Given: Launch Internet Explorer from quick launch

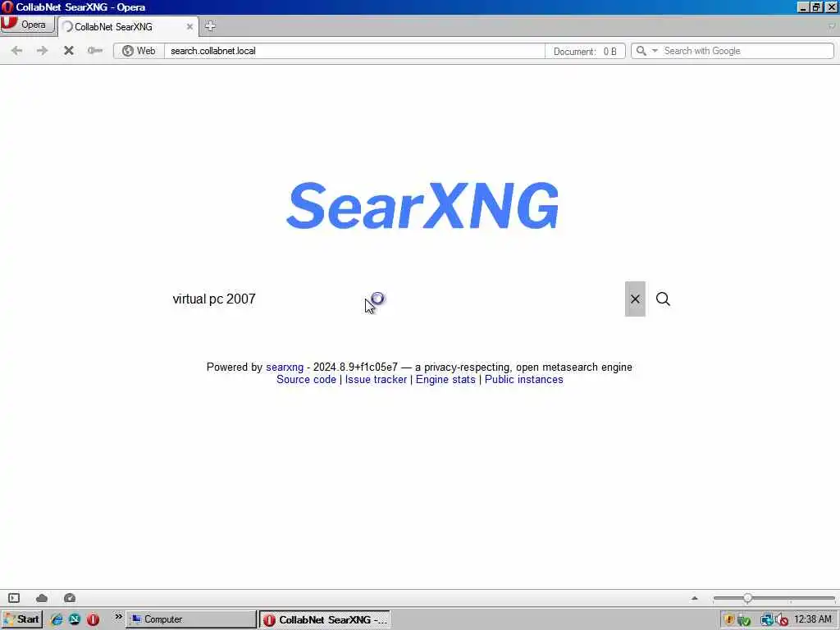Looking at the screenshot, I should tap(57, 619).
